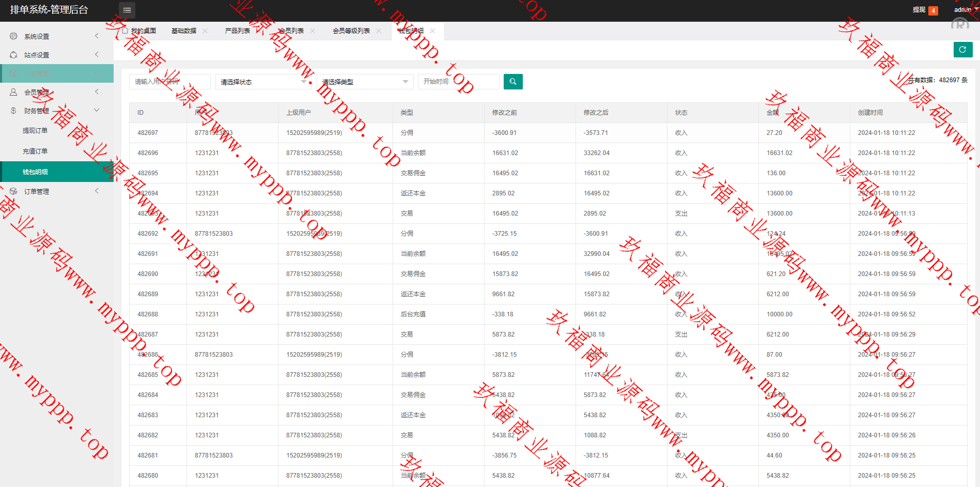
Task: Switch to the 产品列表 tab
Action: (x=237, y=31)
